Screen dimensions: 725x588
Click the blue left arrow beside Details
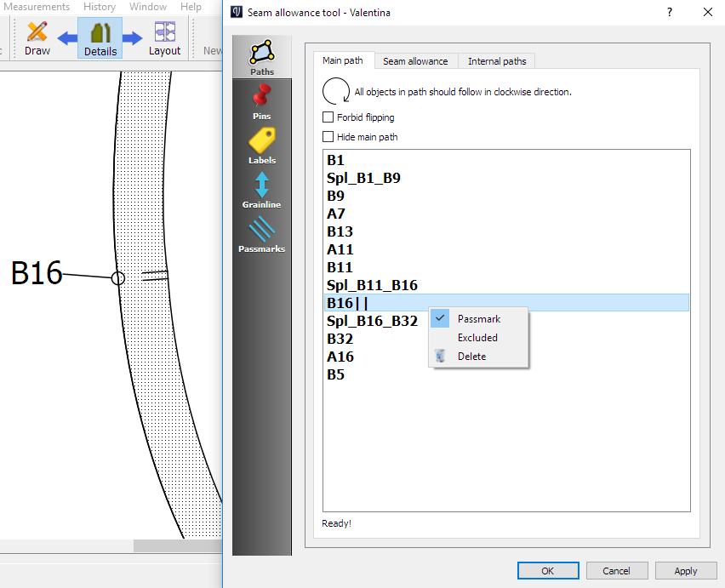coord(67,38)
